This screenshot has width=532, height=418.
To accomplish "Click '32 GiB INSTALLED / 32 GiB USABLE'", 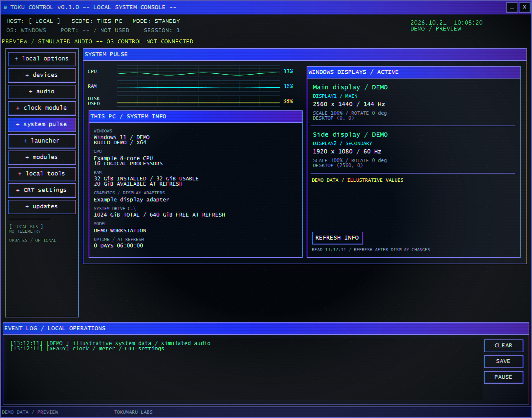I will pyautogui.click(x=146, y=179).
